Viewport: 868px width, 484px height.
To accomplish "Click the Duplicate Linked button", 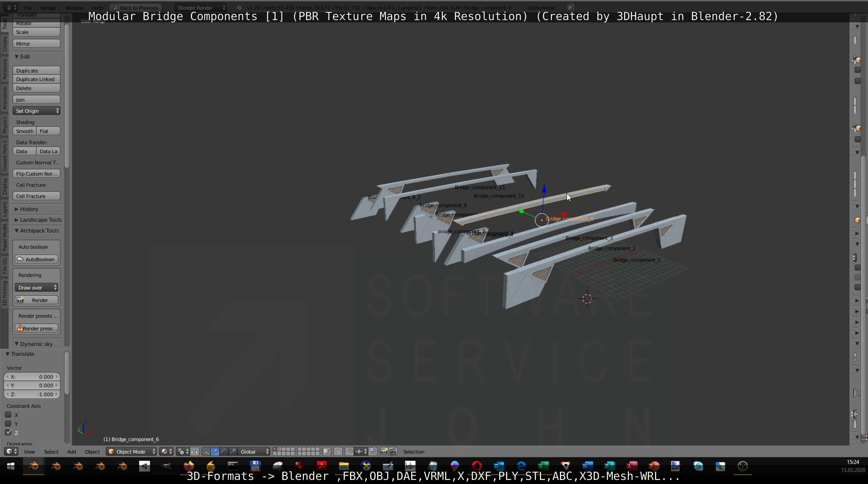I will pos(36,79).
